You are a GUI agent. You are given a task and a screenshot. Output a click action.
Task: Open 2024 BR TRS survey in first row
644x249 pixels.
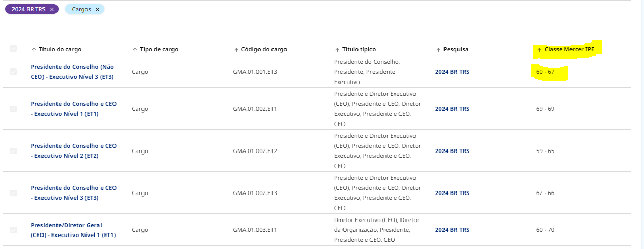tap(452, 72)
